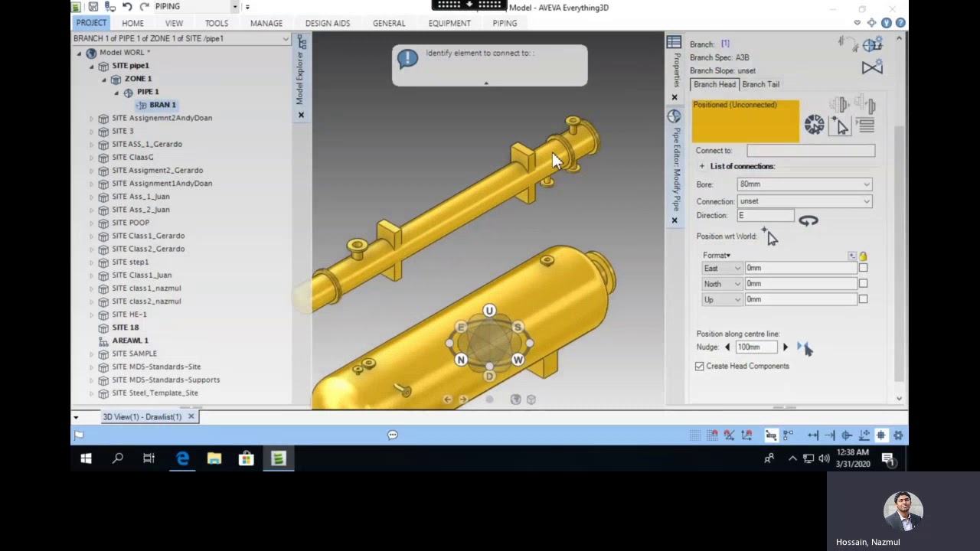Toggle the checkbox beside East value

click(863, 268)
